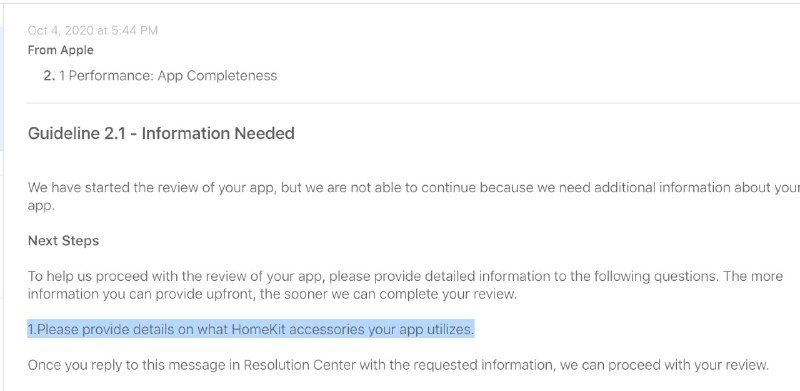Click the 'Oct 4, 2020 at 5:44 PM' timestamp

(93, 31)
